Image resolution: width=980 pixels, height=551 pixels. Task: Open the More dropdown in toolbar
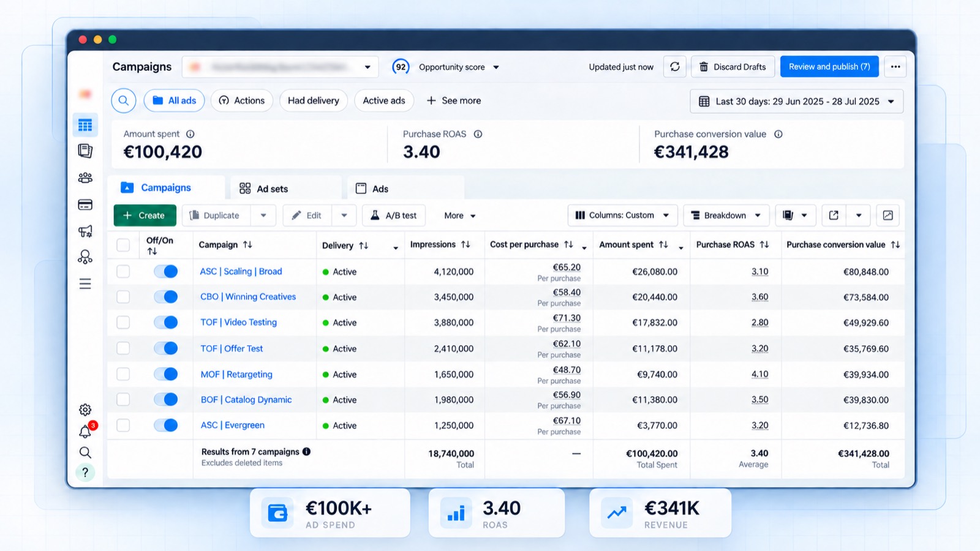[460, 216]
